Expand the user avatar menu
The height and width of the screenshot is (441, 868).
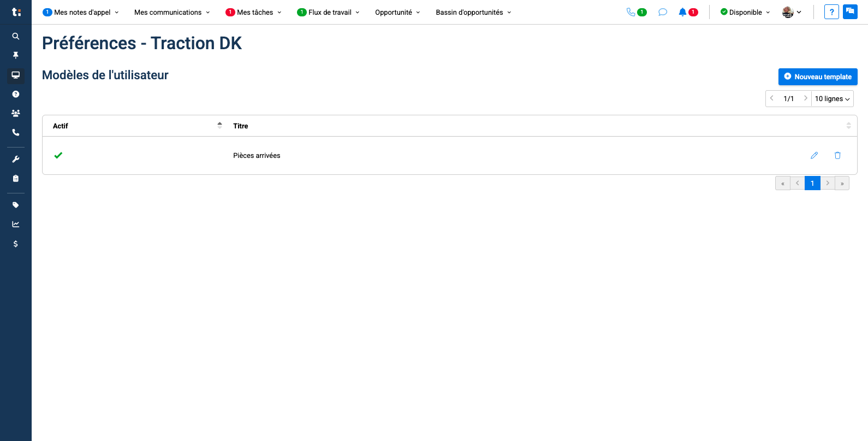tap(792, 12)
